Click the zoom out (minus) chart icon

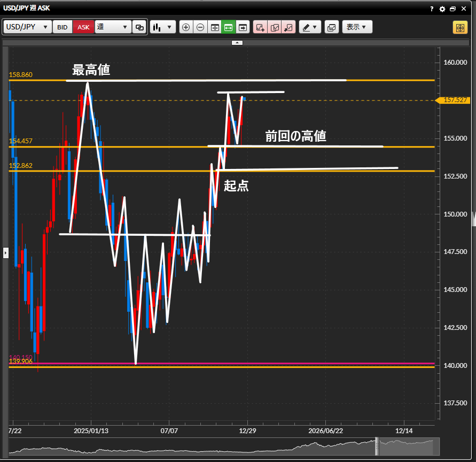coord(200,27)
